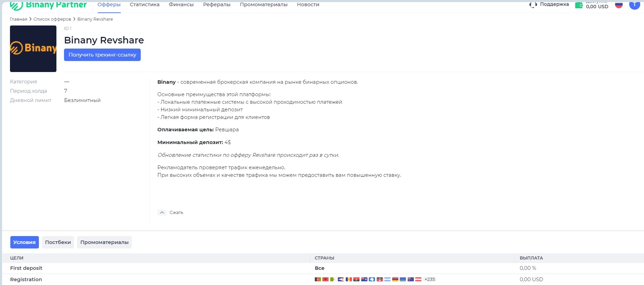The height and width of the screenshot is (285, 644).
Task: Click the ЦЕЛИ column header
Action: coord(17,258)
